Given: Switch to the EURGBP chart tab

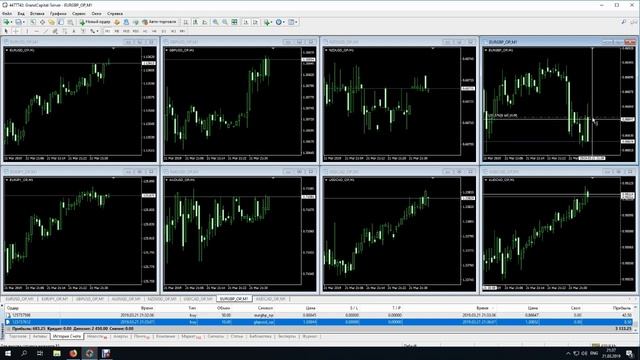Looking at the screenshot, I should [234, 299].
